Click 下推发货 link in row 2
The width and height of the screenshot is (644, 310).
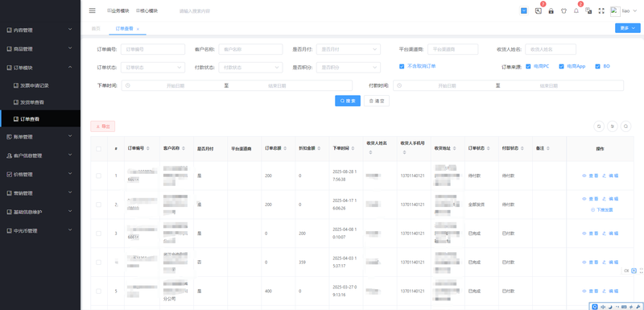coord(601,210)
